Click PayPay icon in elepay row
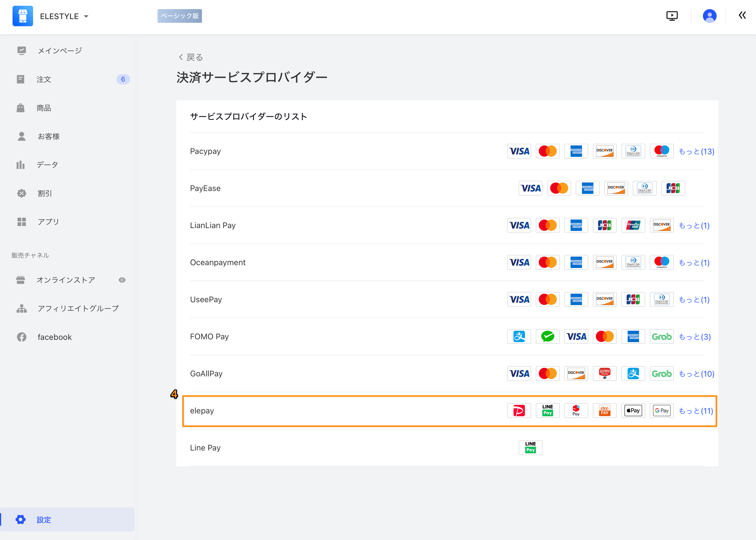Viewport: 756px width, 540px height. coord(519,411)
